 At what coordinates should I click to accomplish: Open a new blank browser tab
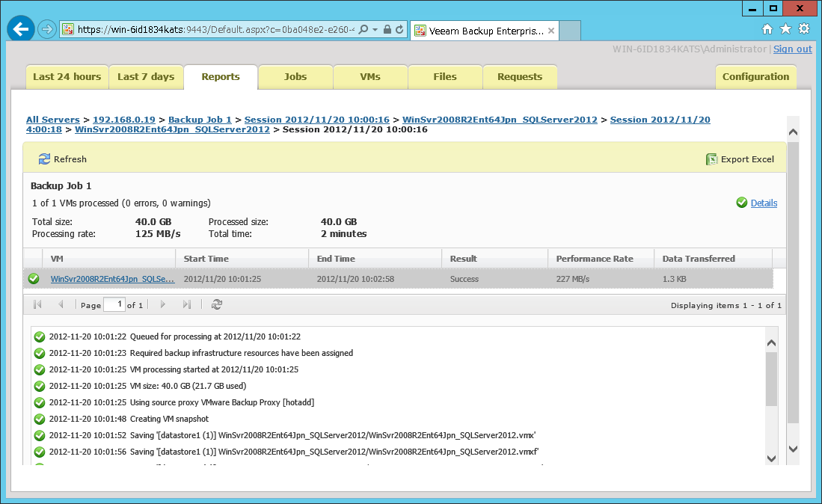click(570, 31)
